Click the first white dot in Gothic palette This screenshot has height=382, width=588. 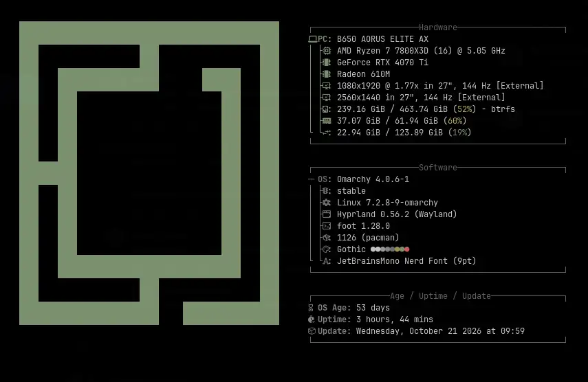pyautogui.click(x=373, y=249)
